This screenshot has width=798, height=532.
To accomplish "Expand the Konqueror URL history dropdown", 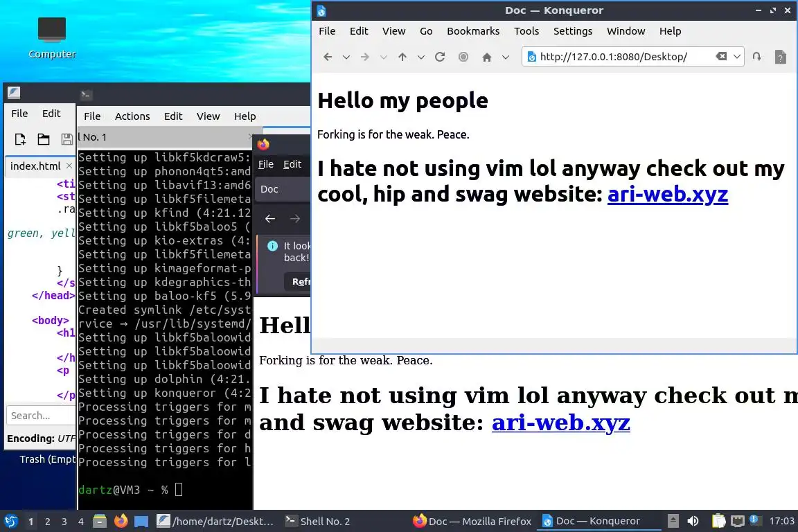I will tap(736, 57).
